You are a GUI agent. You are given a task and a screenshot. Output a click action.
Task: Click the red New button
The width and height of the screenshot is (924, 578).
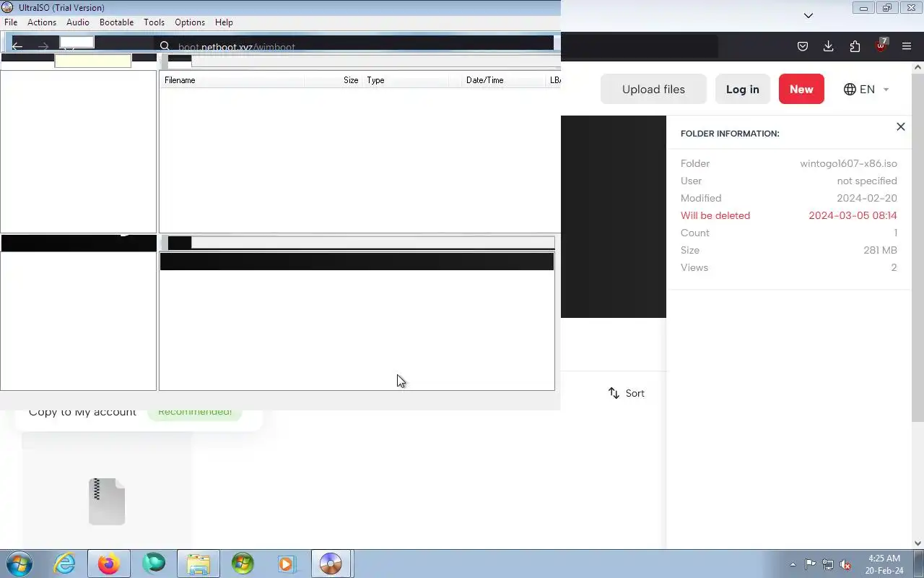801,89
